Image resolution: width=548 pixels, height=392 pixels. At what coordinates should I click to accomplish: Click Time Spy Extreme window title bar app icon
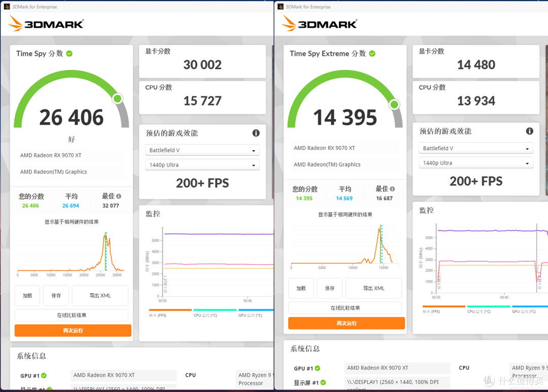coord(280,7)
